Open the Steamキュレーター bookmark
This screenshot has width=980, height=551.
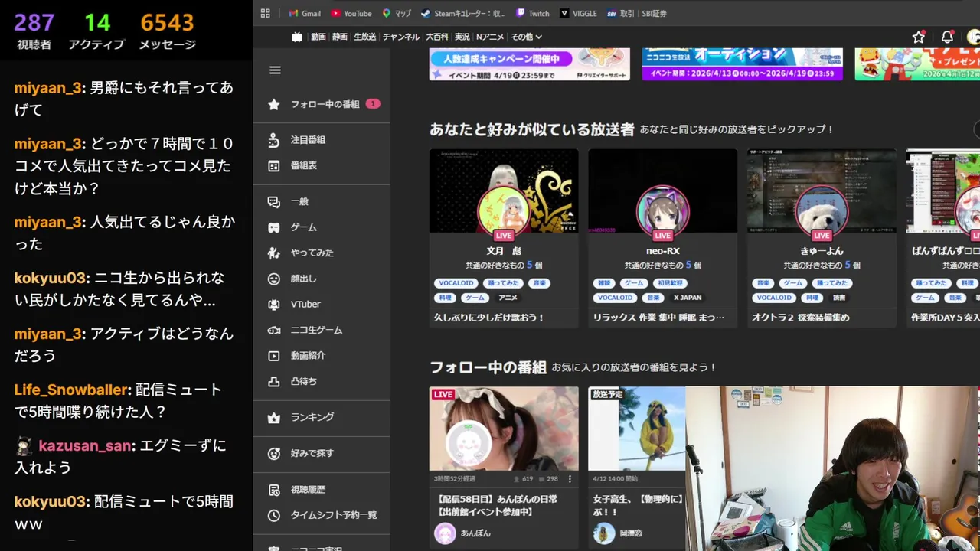463,13
